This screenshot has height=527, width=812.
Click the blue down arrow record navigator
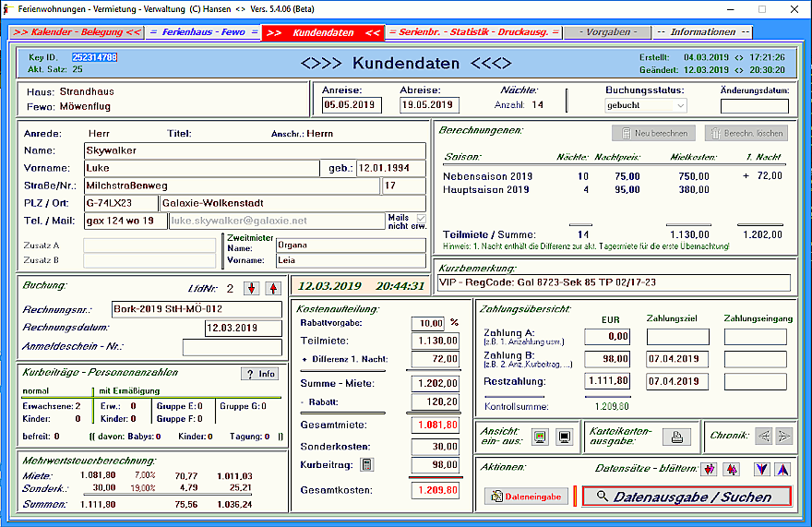pos(761,469)
